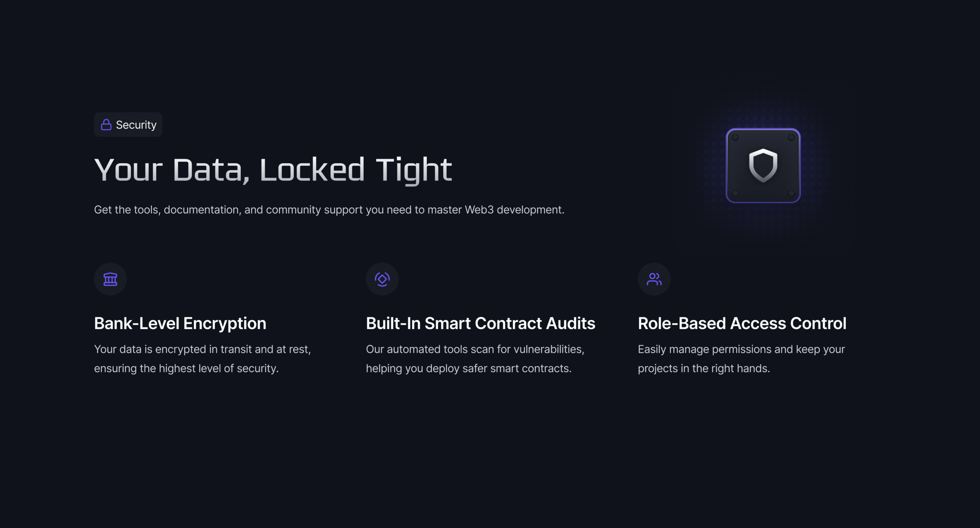The image size is (980, 528).
Task: Click the word "Your" in the headline
Action: tap(128, 170)
